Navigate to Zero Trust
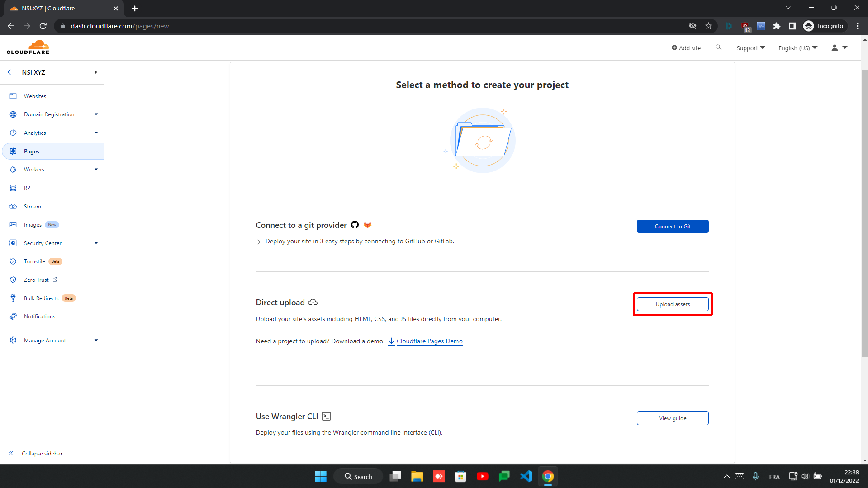 [35, 280]
